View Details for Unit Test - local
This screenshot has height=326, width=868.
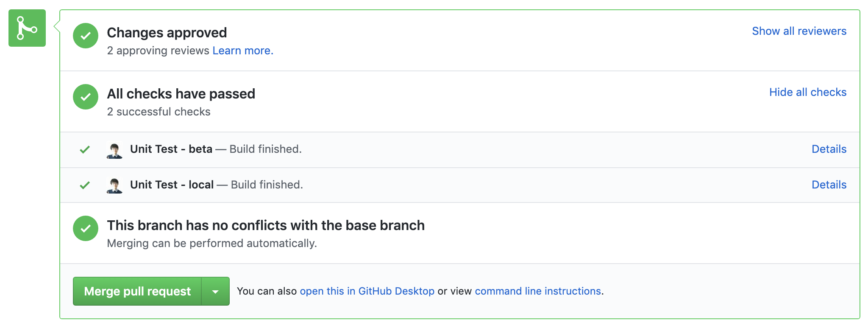(x=829, y=185)
